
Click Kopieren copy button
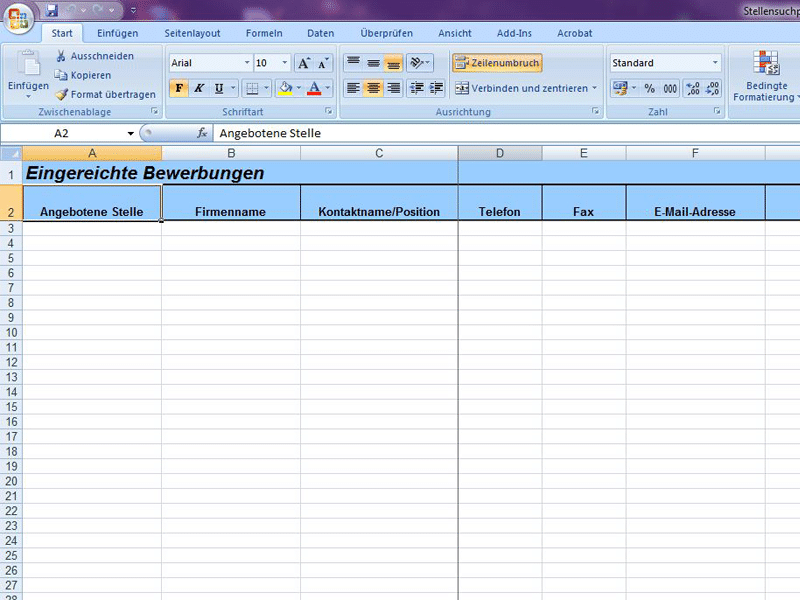coord(83,75)
